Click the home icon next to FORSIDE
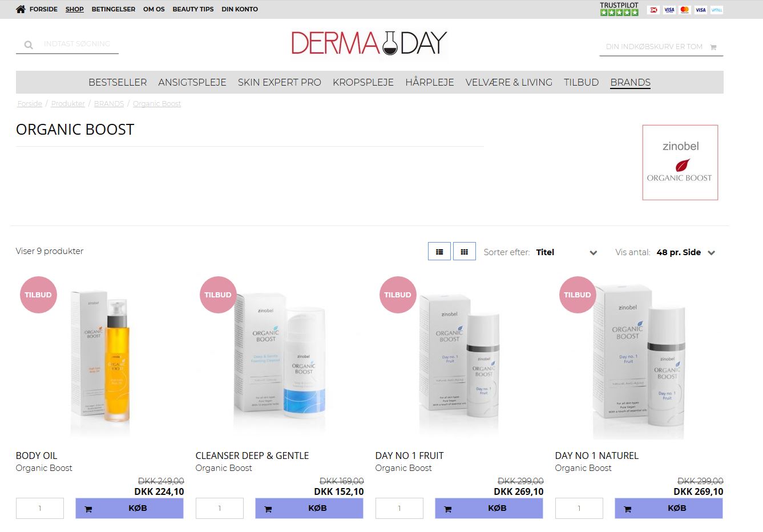 pyautogui.click(x=21, y=9)
